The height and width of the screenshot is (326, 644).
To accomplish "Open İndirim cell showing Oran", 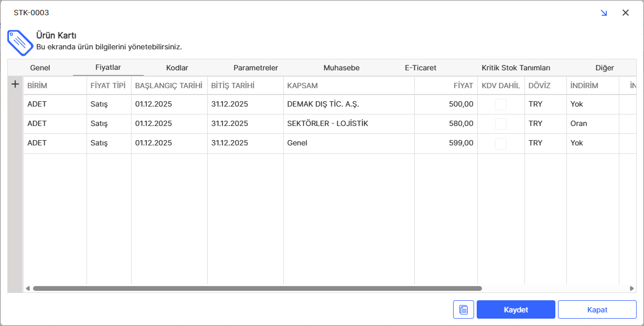I will 592,124.
